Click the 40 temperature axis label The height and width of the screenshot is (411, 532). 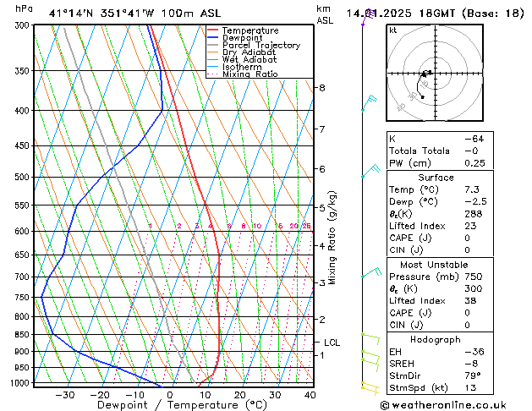[310, 395]
